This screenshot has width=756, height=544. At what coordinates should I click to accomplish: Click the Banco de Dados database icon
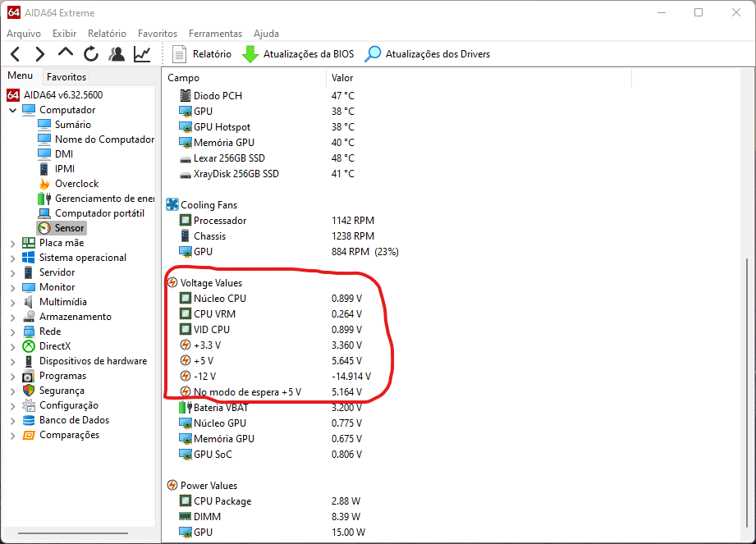point(29,420)
